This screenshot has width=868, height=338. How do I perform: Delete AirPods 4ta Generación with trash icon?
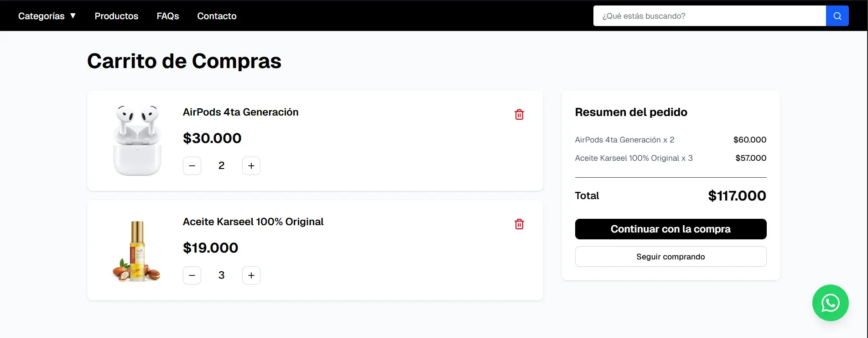coord(519,115)
